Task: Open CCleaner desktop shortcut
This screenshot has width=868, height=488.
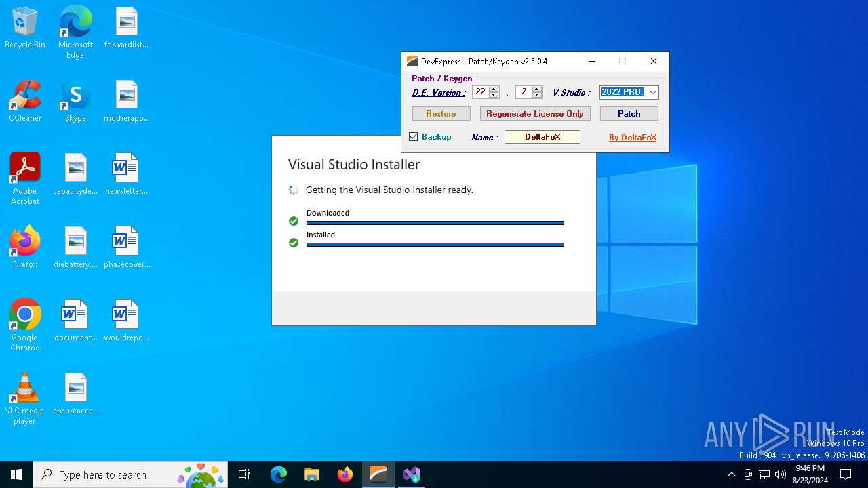Action: tap(25, 102)
